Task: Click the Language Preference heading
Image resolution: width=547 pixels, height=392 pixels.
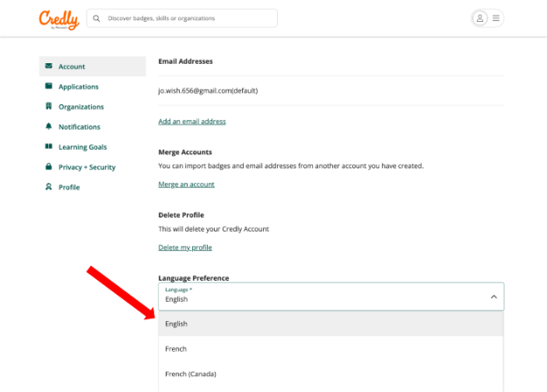Action: (x=194, y=278)
